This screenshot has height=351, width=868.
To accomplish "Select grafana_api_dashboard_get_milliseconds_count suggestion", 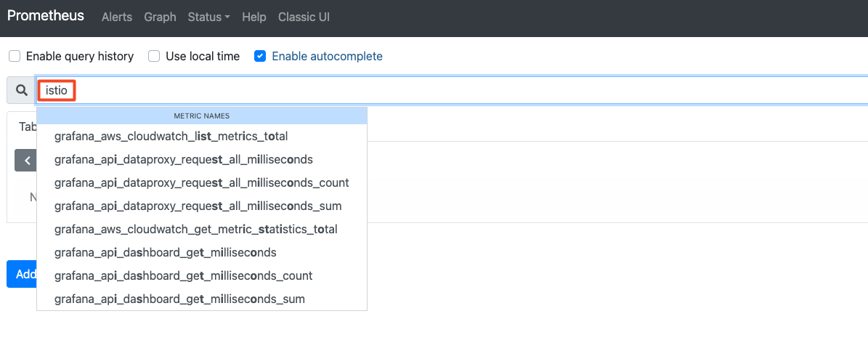I will point(183,275).
